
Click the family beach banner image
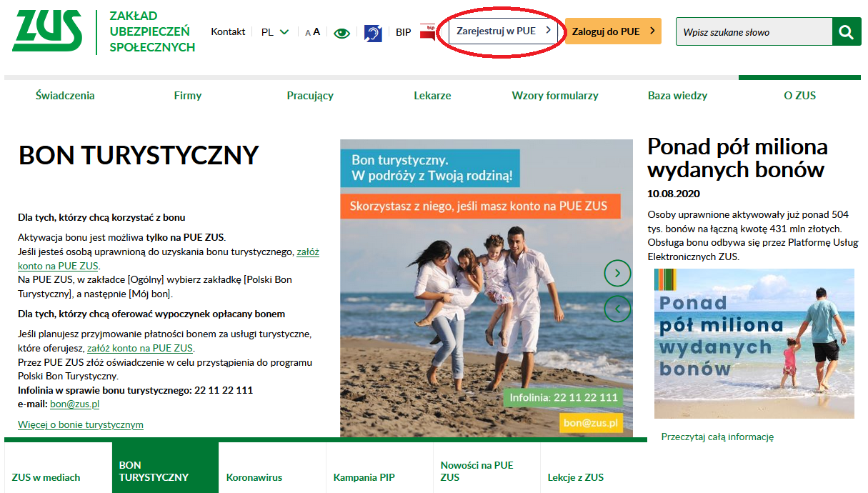486,287
